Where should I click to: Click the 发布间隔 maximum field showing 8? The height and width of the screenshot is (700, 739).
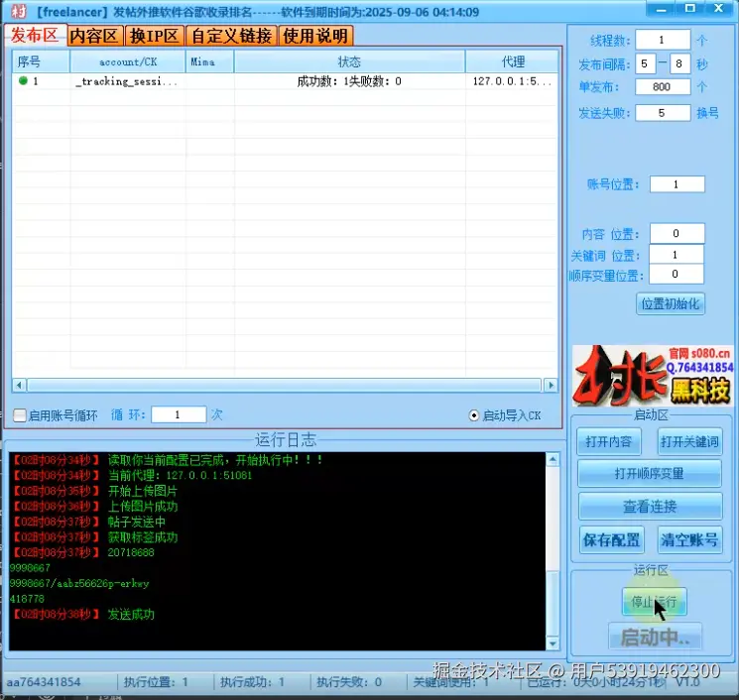(x=679, y=63)
